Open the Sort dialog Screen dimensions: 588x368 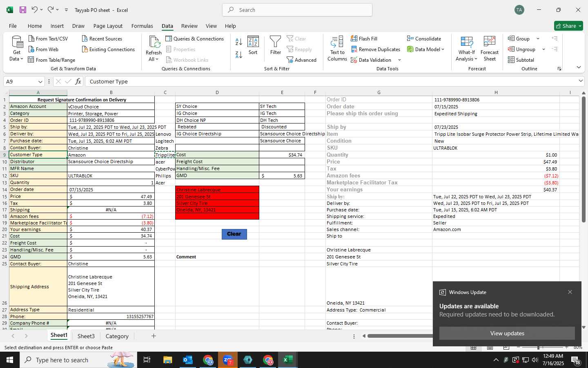tap(253, 45)
